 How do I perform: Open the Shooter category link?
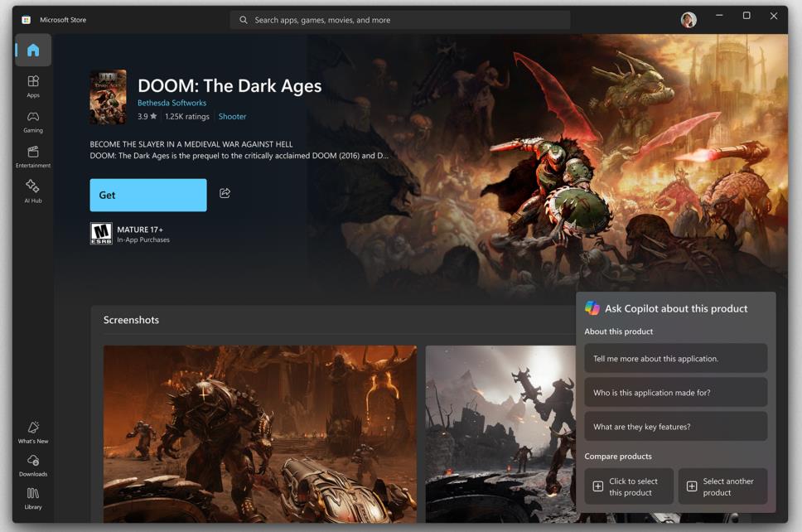[232, 117]
